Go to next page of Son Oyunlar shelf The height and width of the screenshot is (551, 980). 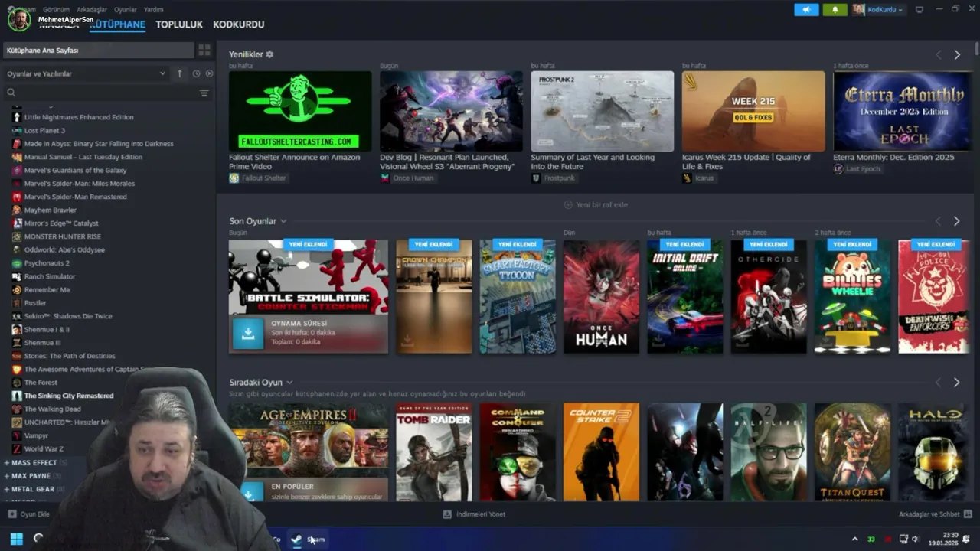[956, 221]
